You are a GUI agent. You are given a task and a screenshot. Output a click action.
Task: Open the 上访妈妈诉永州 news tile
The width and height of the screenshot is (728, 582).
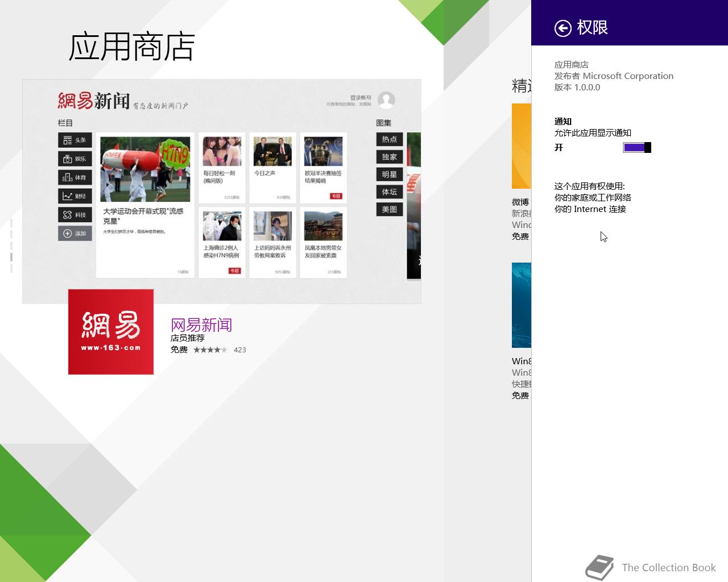coord(272,243)
